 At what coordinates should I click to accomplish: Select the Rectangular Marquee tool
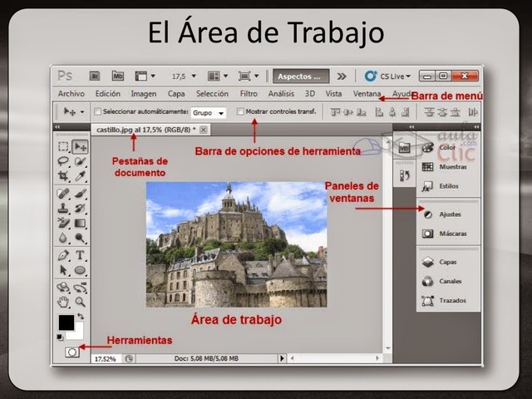63,146
